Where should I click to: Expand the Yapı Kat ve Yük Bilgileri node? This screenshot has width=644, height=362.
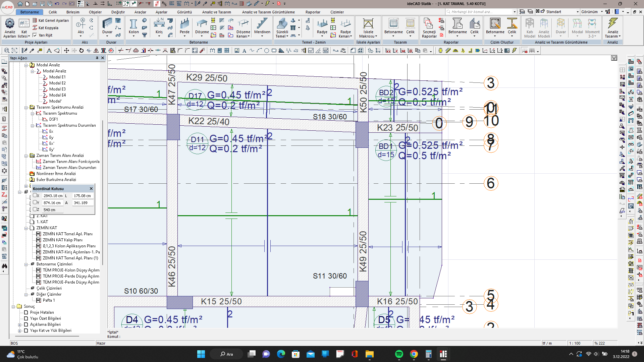pos(19,331)
